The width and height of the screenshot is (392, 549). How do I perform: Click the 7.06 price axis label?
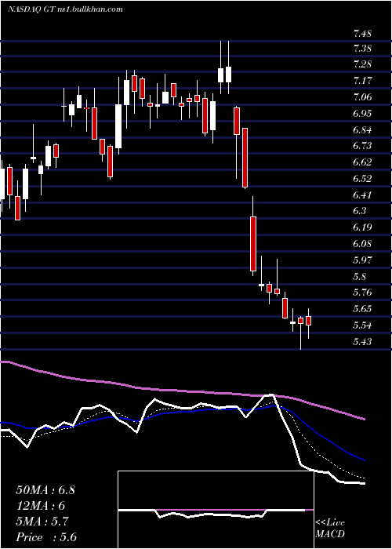(x=362, y=97)
